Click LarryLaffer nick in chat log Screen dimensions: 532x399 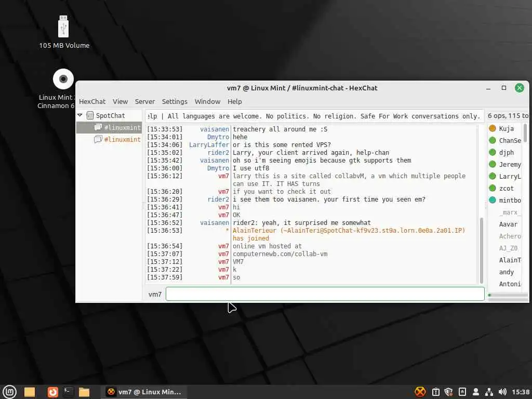click(x=209, y=144)
